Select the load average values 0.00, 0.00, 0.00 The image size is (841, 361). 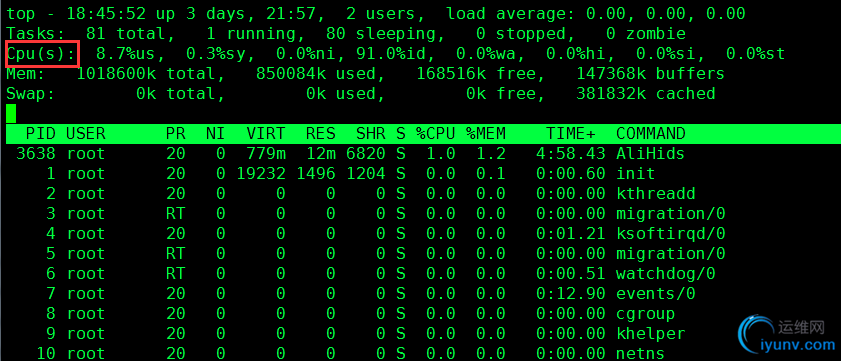(x=665, y=14)
